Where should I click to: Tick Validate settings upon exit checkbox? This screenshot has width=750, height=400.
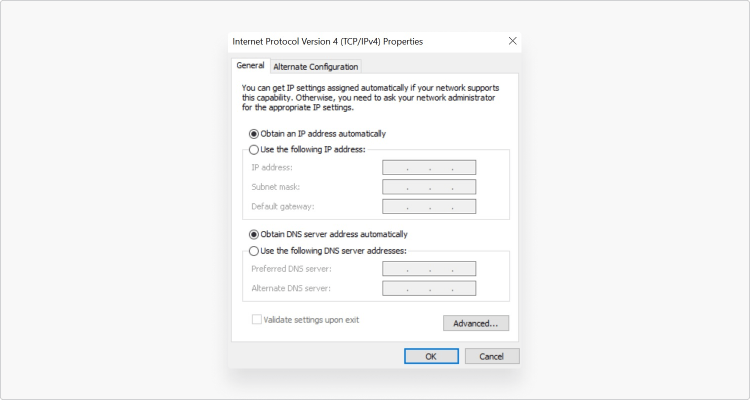pyautogui.click(x=257, y=320)
